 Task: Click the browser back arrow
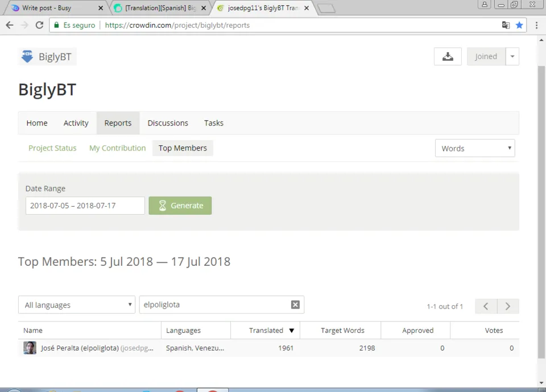click(10, 25)
